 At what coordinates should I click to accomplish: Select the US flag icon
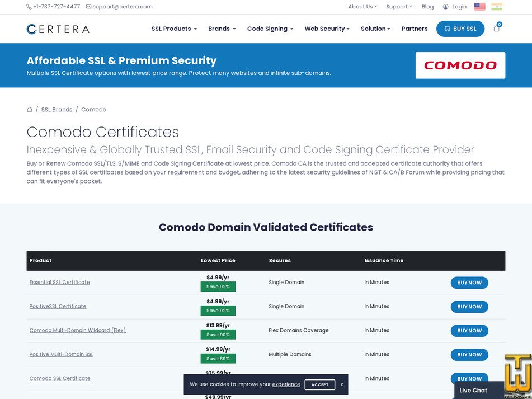coord(479,7)
